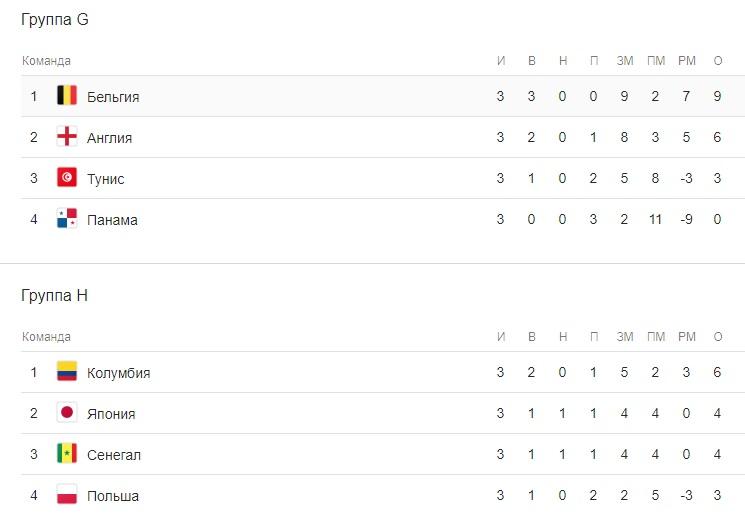Select the Панама team name

tap(113, 220)
